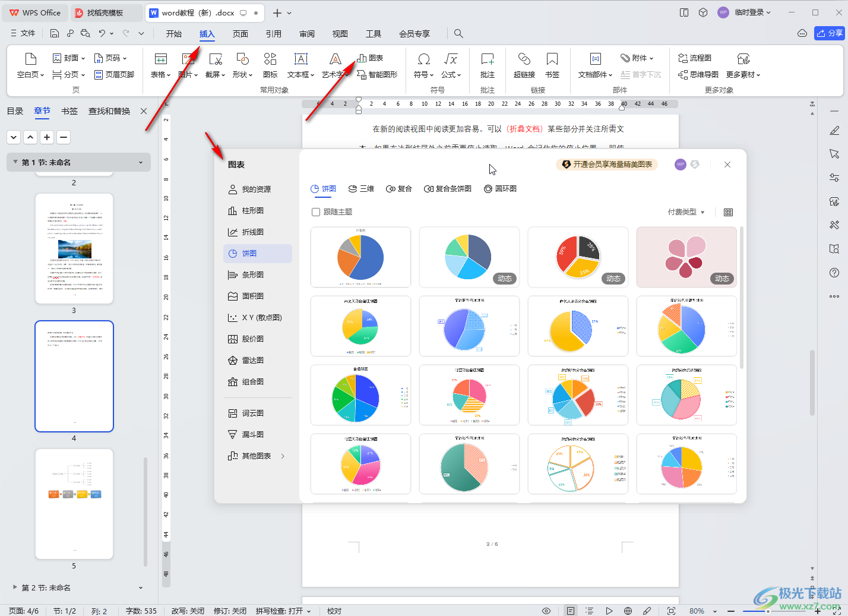Open the 文件 menu

click(x=23, y=33)
